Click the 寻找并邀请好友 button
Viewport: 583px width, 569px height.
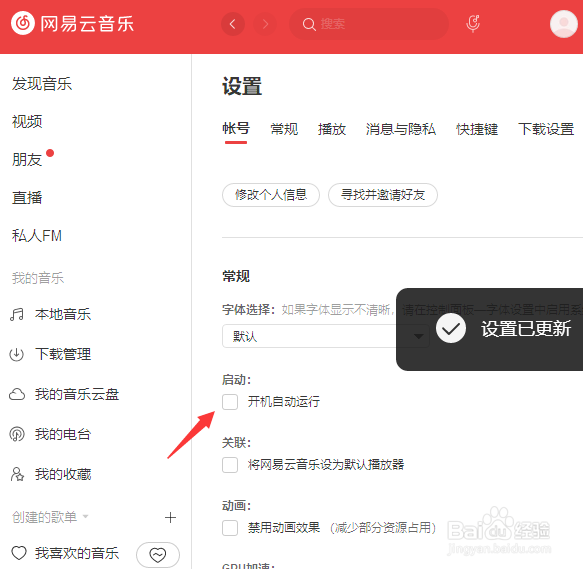[x=383, y=195]
